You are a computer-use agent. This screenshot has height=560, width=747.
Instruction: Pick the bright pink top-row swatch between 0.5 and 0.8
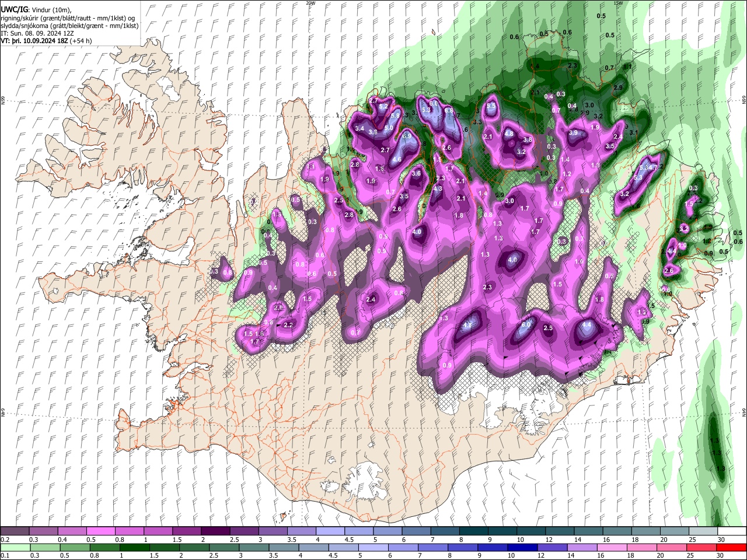tap(100, 531)
